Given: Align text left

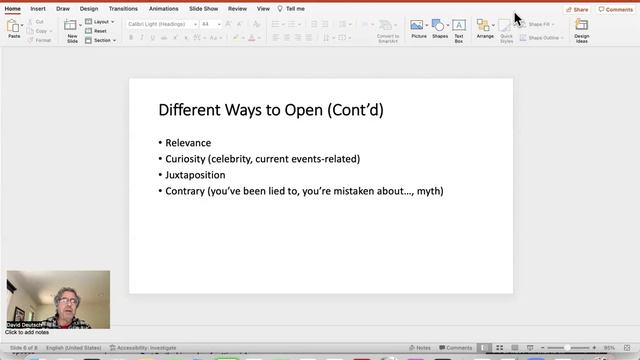Looking at the screenshot, I should pyautogui.click(x=276, y=38).
